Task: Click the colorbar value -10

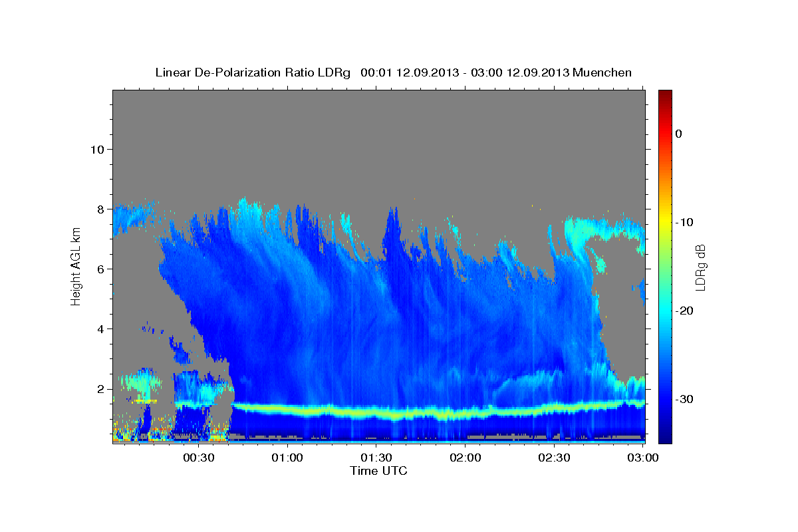Action: 685,222
